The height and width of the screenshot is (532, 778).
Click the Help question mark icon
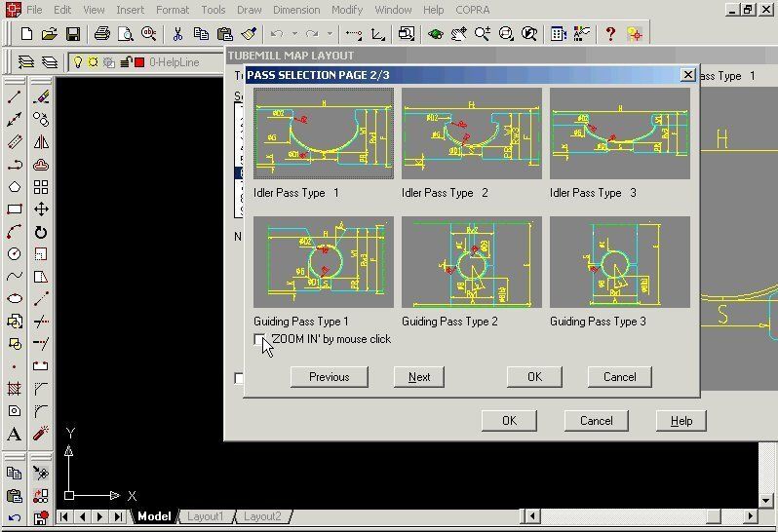(x=610, y=34)
